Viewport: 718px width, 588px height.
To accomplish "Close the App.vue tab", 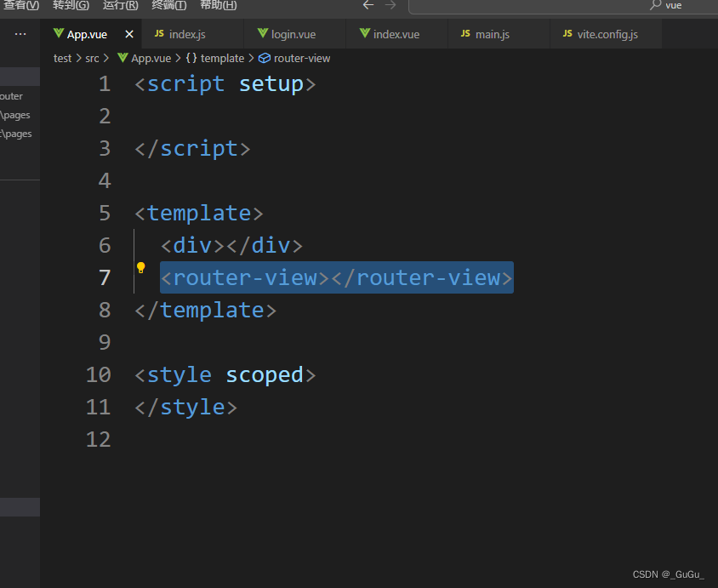I will click(x=129, y=34).
